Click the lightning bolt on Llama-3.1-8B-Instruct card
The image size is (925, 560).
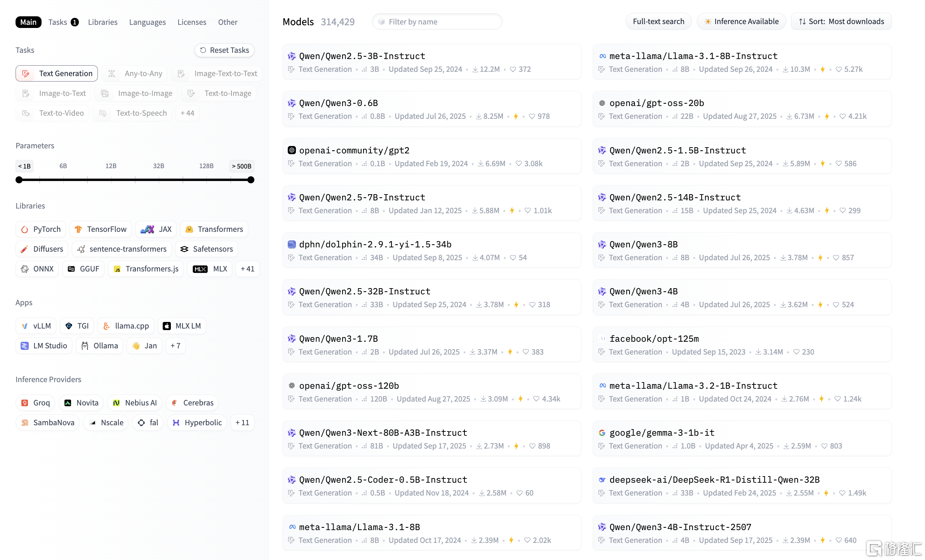pyautogui.click(x=822, y=70)
